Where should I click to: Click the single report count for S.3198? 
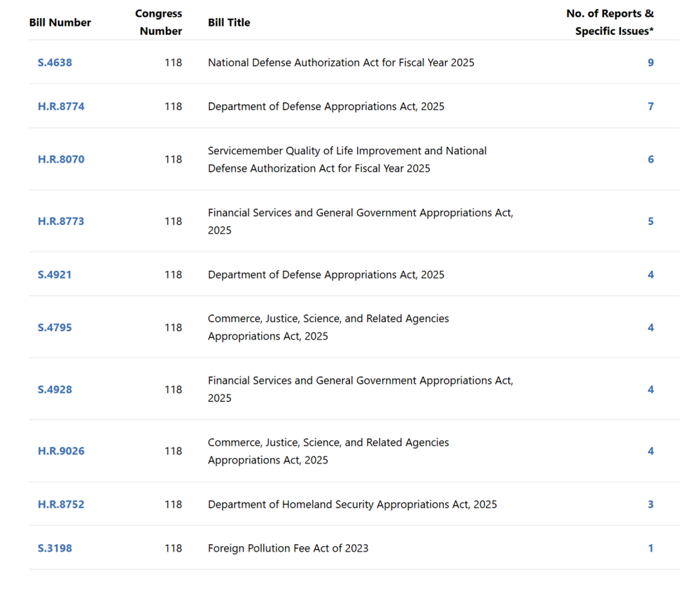pos(650,548)
